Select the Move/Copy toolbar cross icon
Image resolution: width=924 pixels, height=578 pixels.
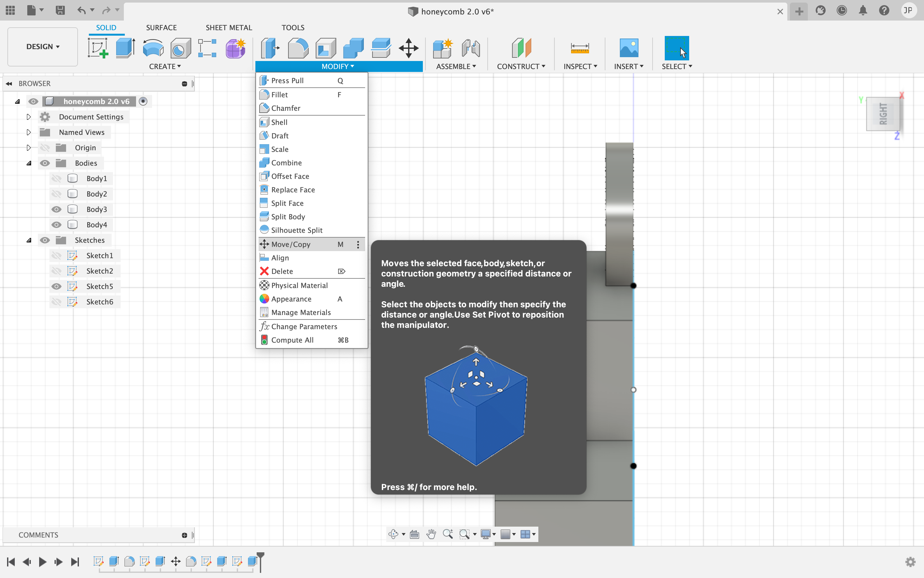pos(408,48)
